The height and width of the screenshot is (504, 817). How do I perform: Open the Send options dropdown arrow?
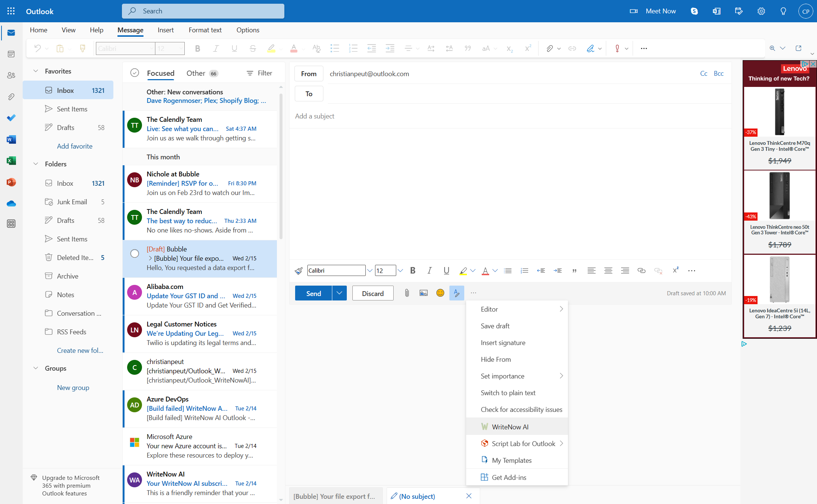(x=339, y=293)
